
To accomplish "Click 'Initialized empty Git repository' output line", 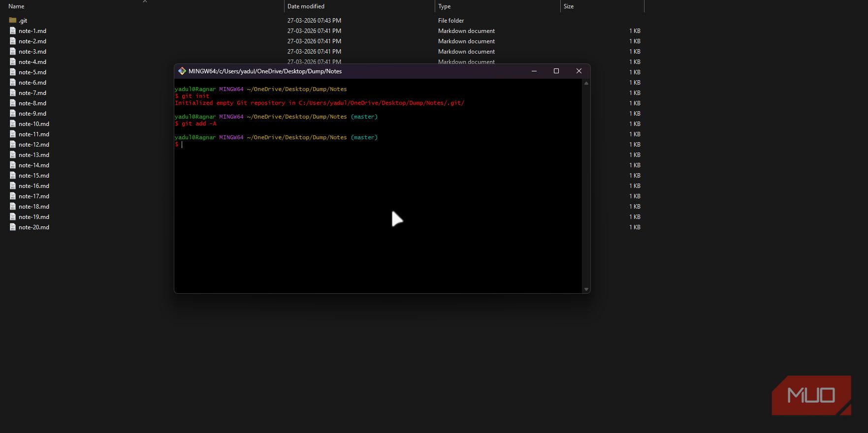I will click(320, 103).
